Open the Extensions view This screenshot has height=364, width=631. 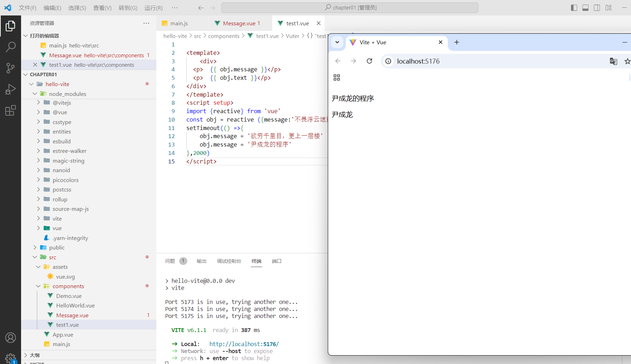pos(11,110)
